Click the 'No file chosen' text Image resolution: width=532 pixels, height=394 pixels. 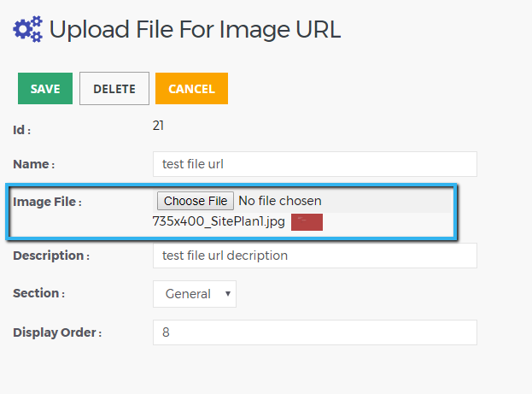tap(280, 201)
